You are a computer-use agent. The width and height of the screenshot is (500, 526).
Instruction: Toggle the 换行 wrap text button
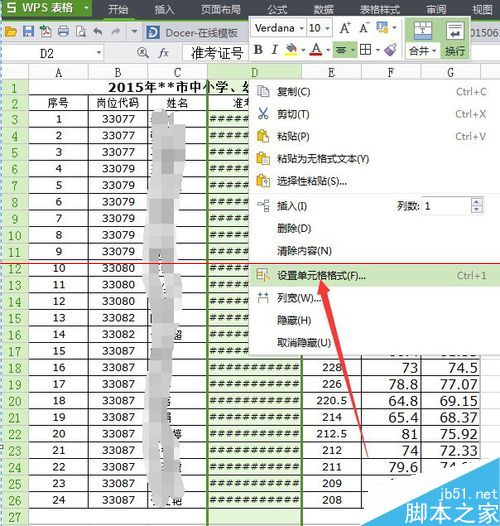[x=455, y=39]
